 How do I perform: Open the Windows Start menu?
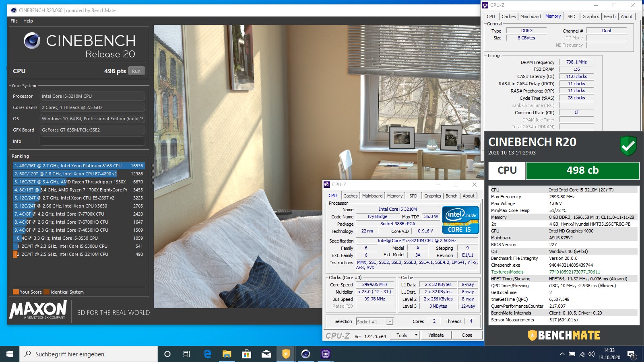(x=10, y=354)
